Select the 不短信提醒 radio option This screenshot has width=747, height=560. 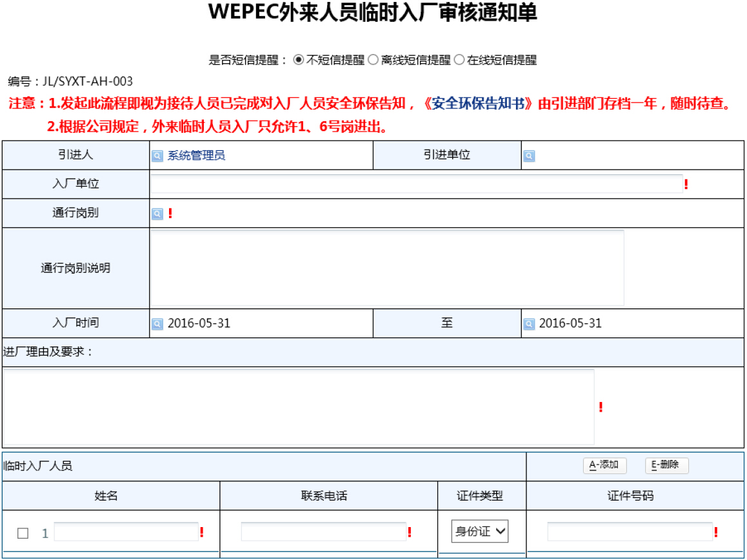[298, 60]
